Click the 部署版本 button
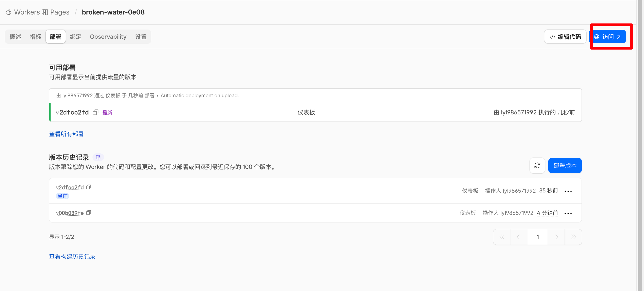 pyautogui.click(x=565, y=166)
